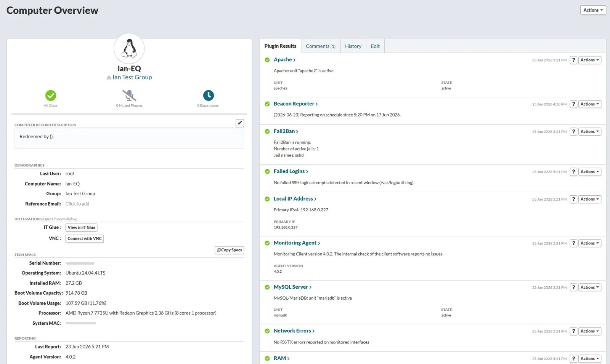Open help question mark for Monitoring Agent
610x364 pixels.
pyautogui.click(x=573, y=243)
